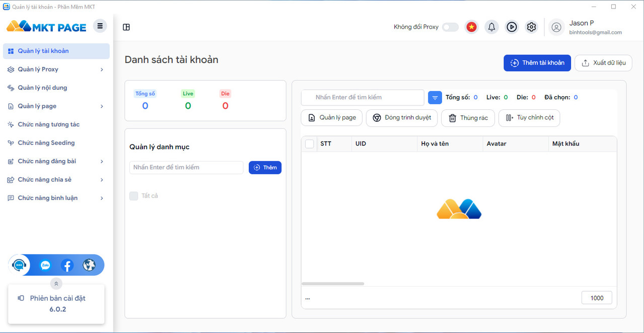The width and height of the screenshot is (644, 333).
Task: Expand the Quản lý page submenu arrow
Action: (x=102, y=106)
